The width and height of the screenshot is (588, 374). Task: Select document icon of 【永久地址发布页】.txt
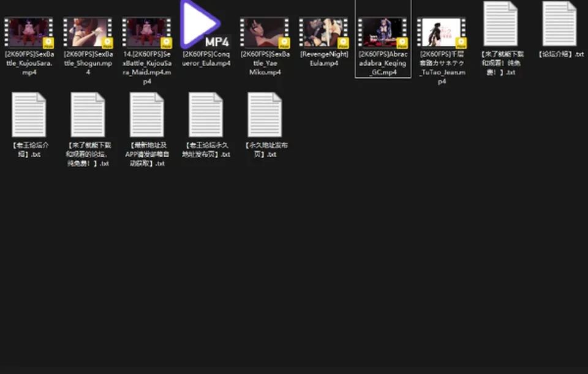(265, 114)
